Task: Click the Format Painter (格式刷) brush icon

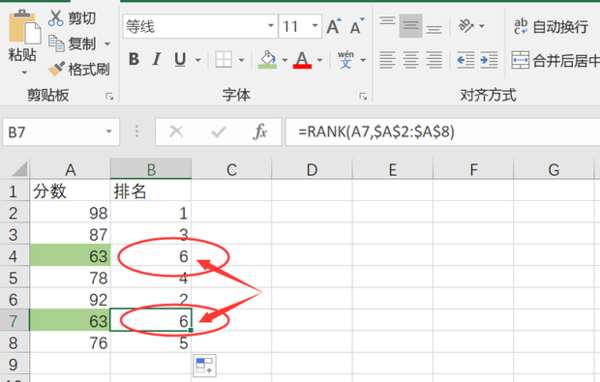Action: pos(57,69)
